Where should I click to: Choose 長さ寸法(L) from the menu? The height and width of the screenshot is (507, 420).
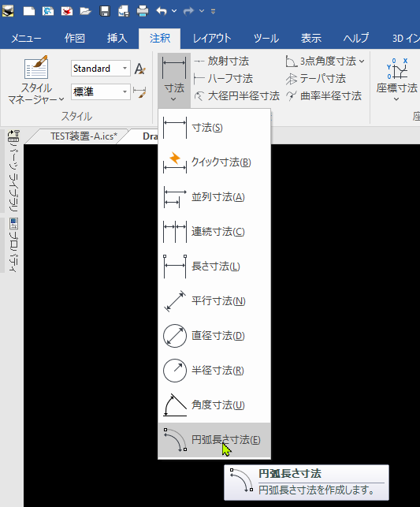214,266
